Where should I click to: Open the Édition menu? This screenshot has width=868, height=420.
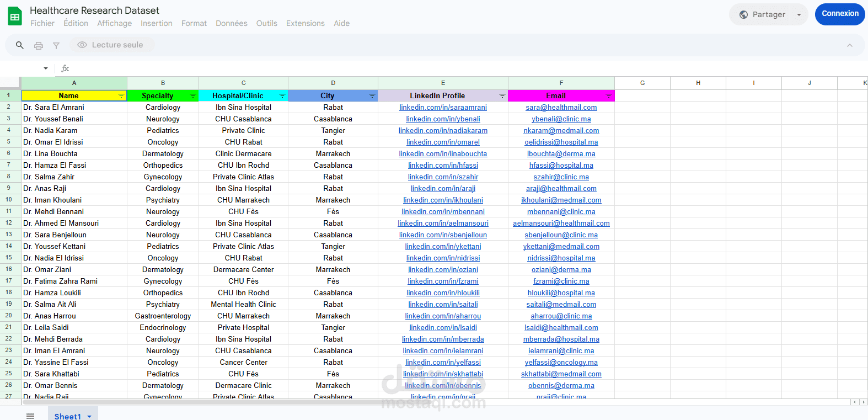tap(76, 24)
